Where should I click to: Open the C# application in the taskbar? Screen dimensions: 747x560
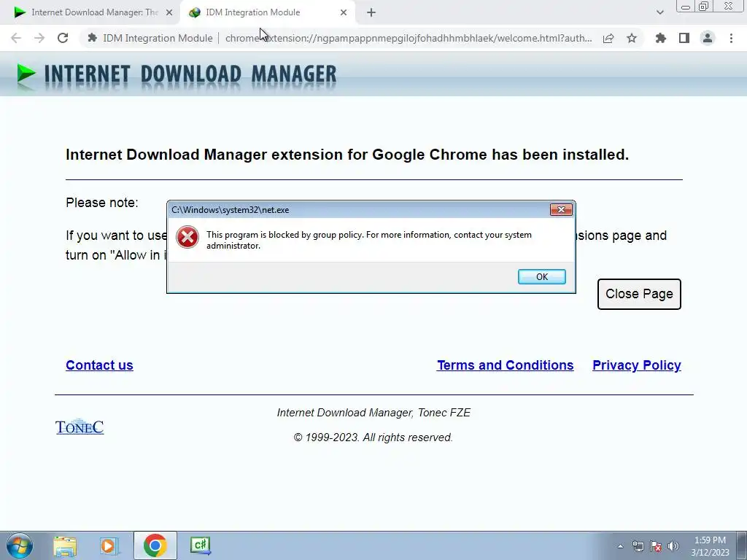pyautogui.click(x=200, y=545)
